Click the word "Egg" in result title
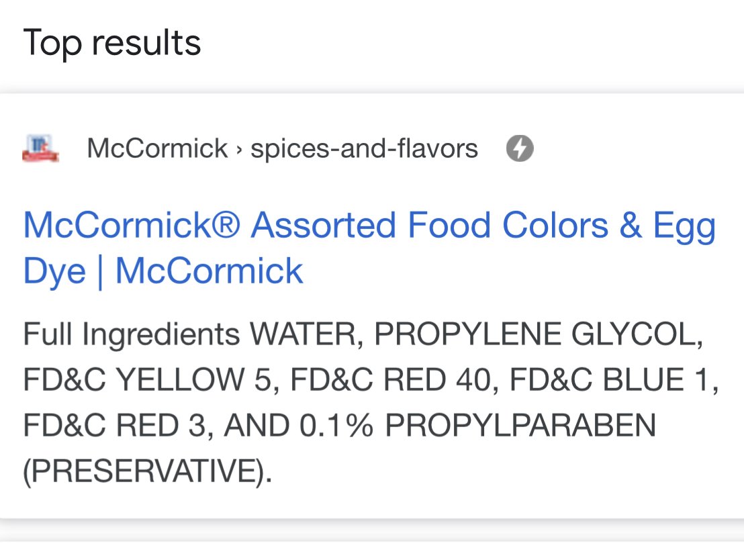 [684, 227]
